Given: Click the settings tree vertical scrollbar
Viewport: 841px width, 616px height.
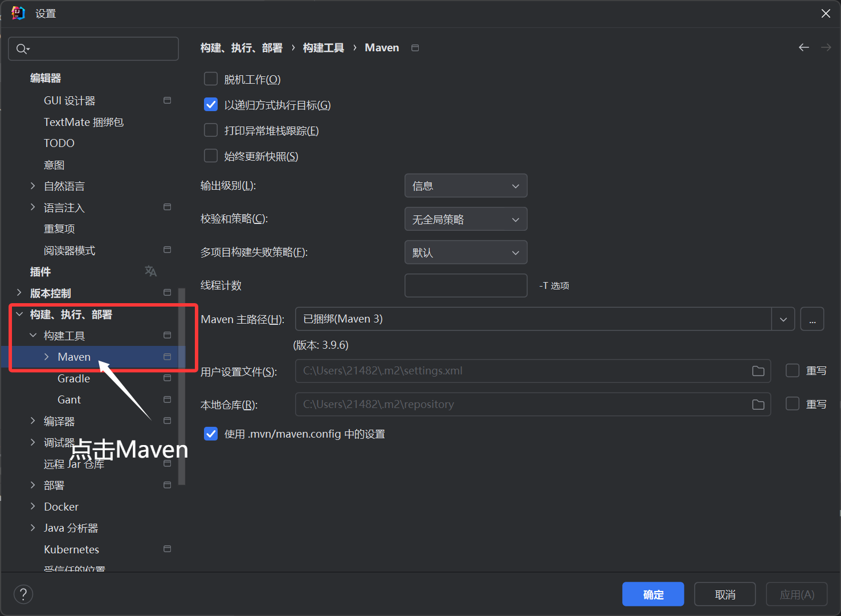Looking at the screenshot, I should click(182, 387).
